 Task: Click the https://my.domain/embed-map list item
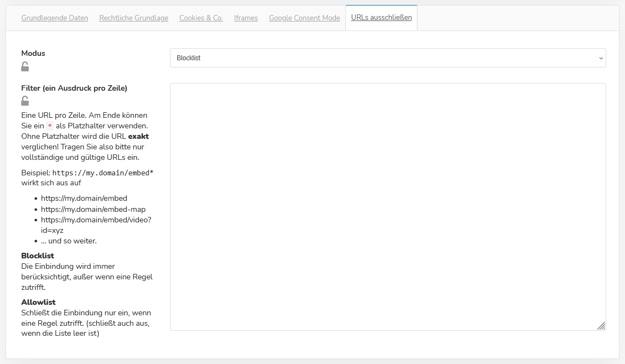93,209
